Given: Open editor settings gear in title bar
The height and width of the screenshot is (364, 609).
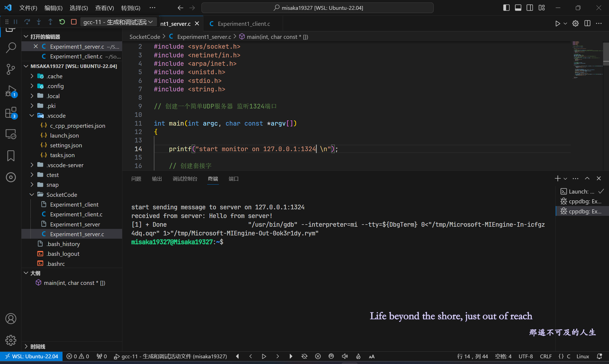Looking at the screenshot, I should [576, 24].
